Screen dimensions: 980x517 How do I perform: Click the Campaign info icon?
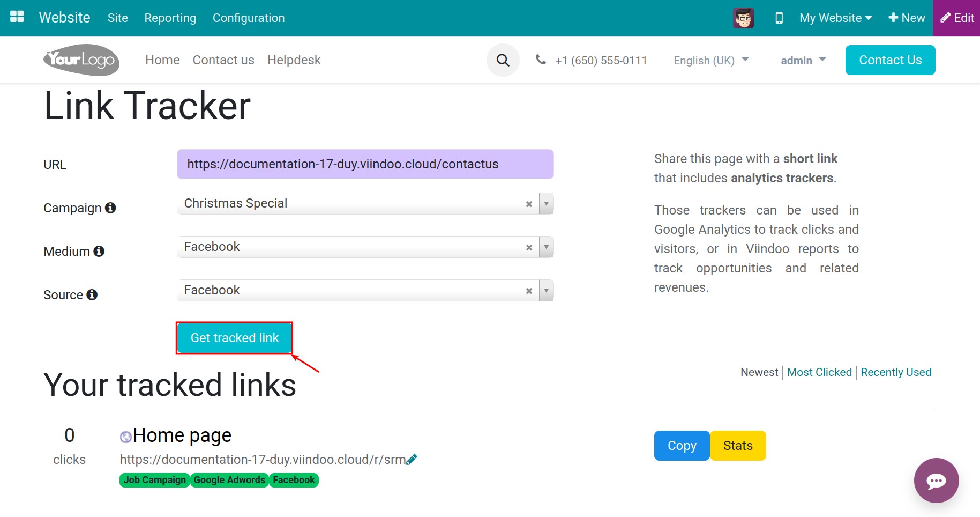pos(110,208)
